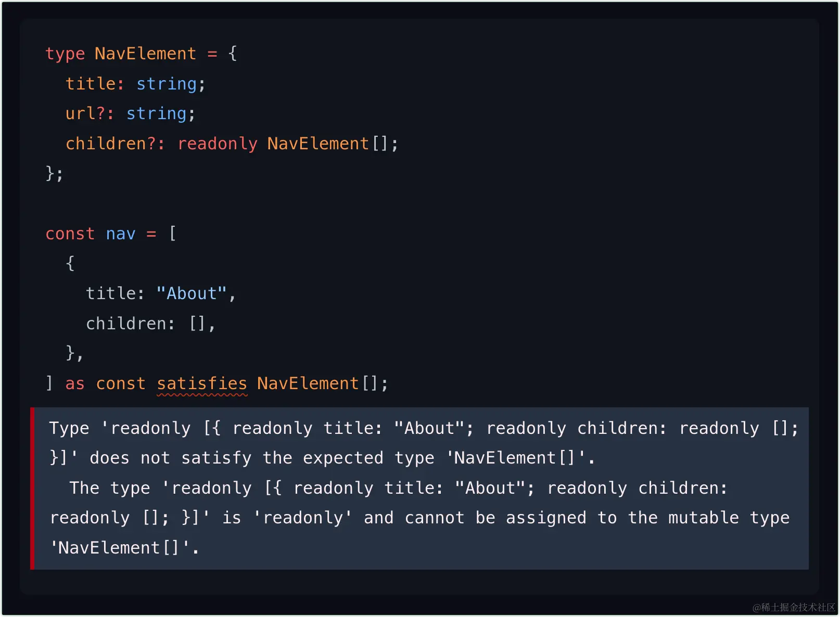Click error text 'does not satisfy the expected type'
Screen dimensions: 840x617
tap(262, 458)
